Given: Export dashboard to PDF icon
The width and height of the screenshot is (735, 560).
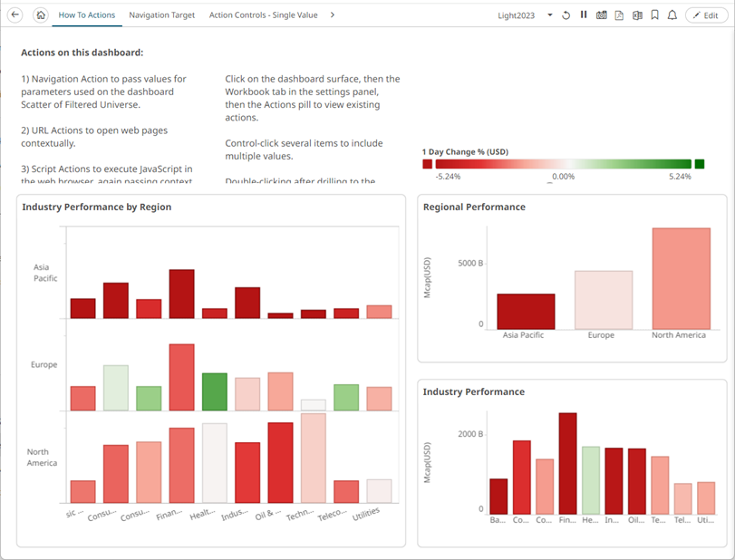Looking at the screenshot, I should pos(619,15).
